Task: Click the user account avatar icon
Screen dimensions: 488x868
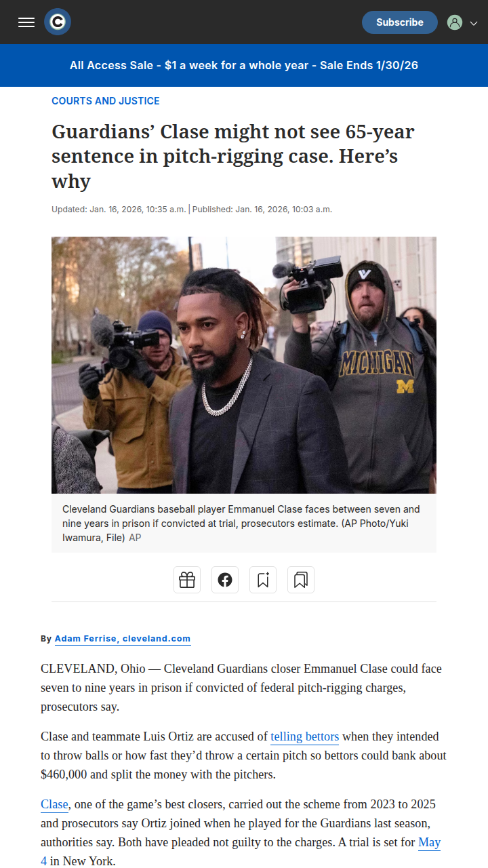Action: 455,22
